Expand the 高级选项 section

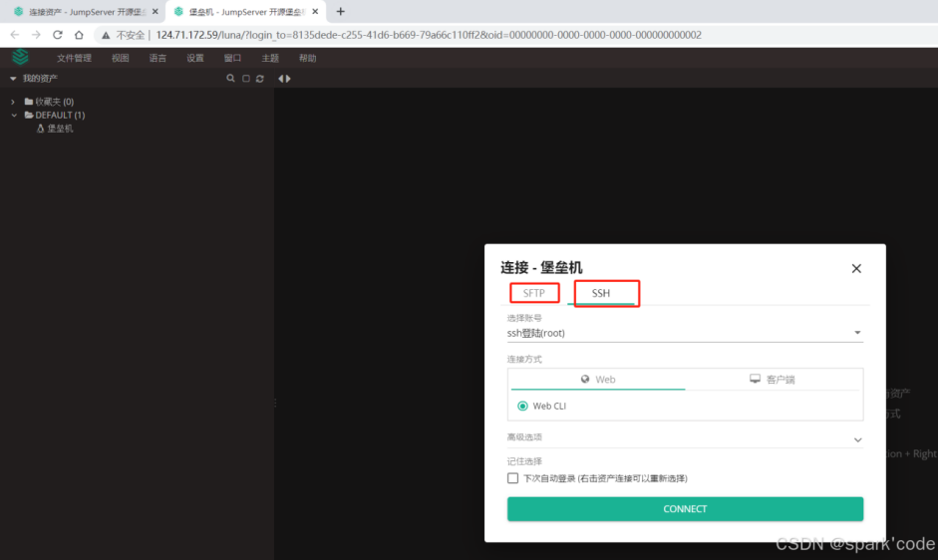[685, 438]
